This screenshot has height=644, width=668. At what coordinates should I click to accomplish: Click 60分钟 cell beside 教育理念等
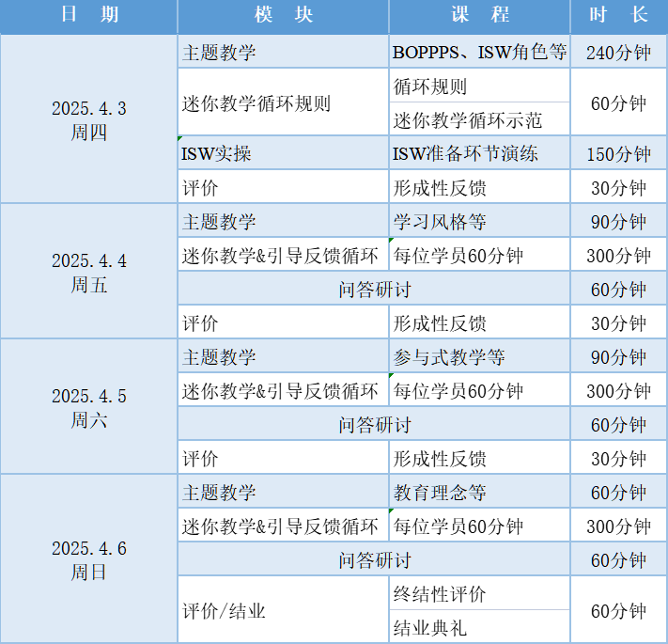click(x=619, y=491)
